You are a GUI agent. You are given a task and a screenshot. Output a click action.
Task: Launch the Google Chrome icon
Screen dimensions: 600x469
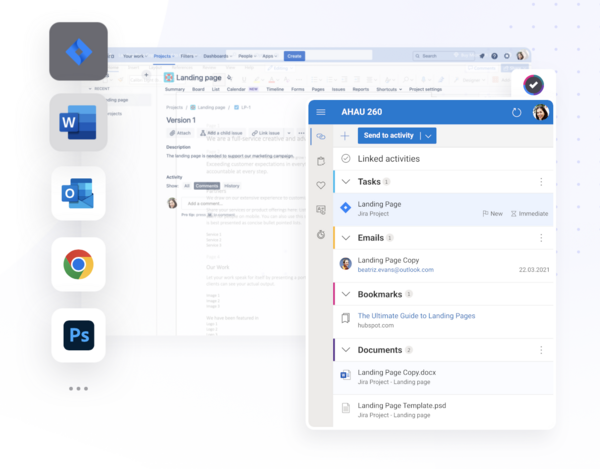(x=78, y=264)
